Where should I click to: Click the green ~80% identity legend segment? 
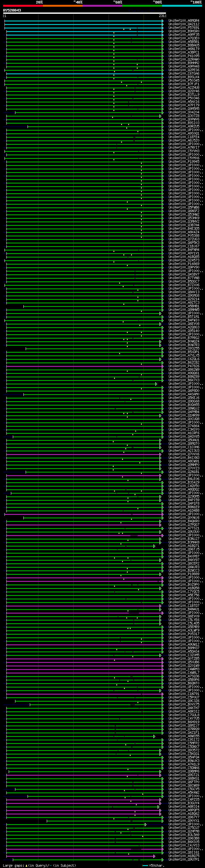coord(142,6)
